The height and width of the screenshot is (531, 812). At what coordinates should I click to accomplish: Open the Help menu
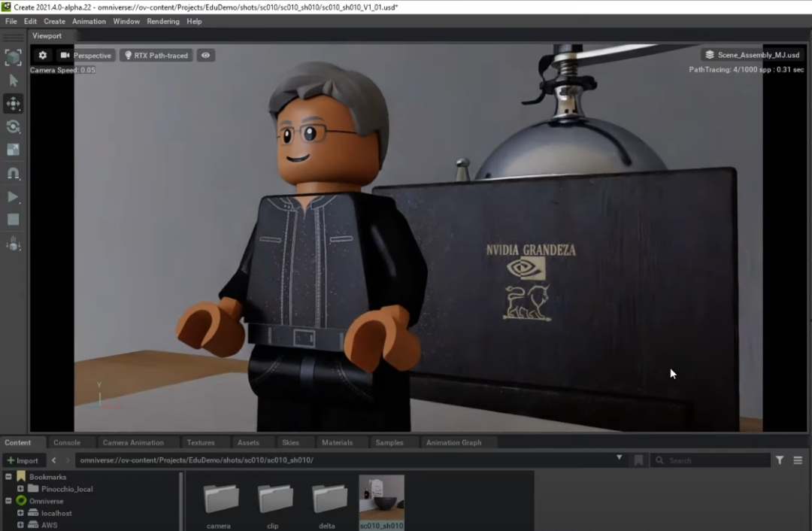tap(194, 21)
